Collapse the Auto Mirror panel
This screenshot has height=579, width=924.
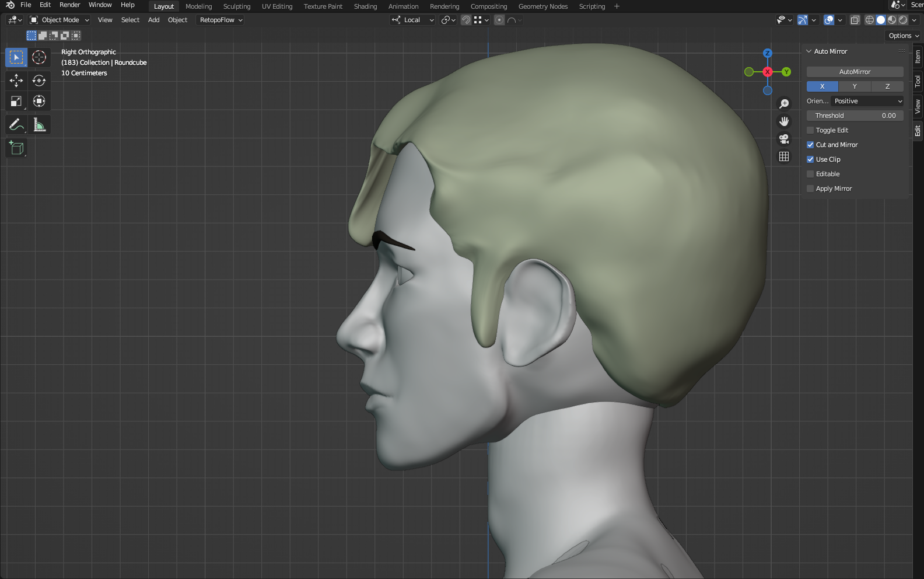point(809,51)
